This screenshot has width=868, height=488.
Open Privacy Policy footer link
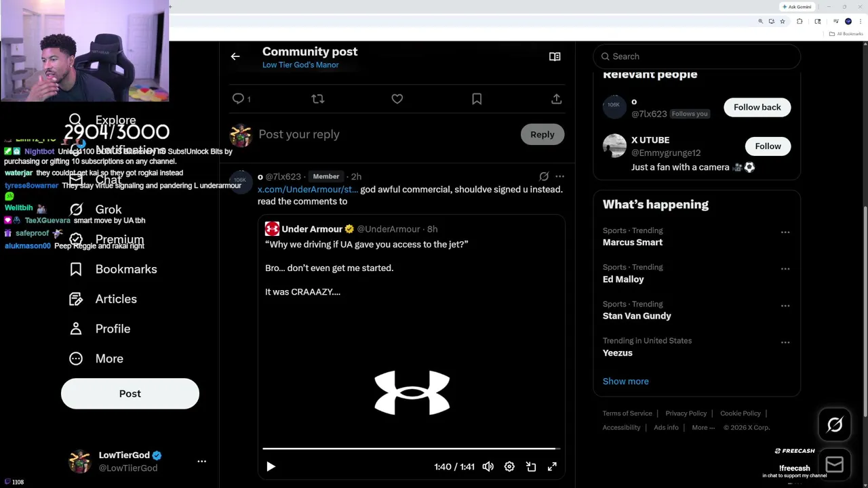(686, 413)
